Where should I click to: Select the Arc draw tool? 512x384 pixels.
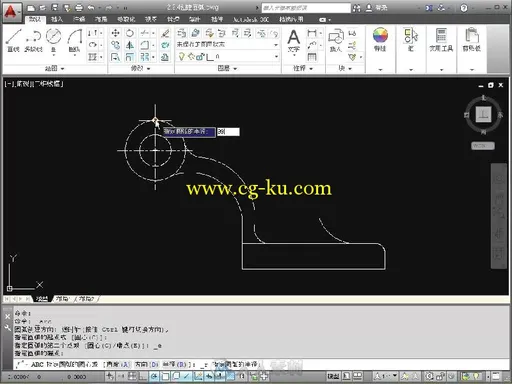pos(74,40)
